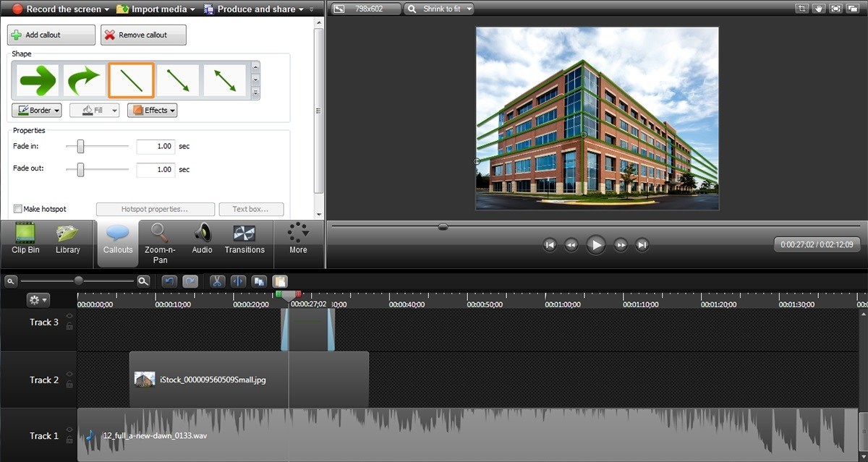Open the Effects dropdown

coord(152,110)
